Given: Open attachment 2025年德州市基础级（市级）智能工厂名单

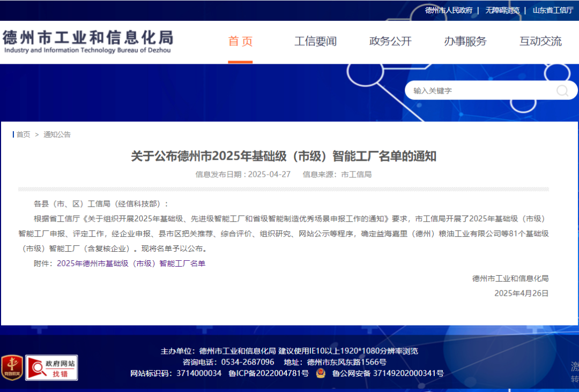Looking at the screenshot, I should [x=131, y=263].
